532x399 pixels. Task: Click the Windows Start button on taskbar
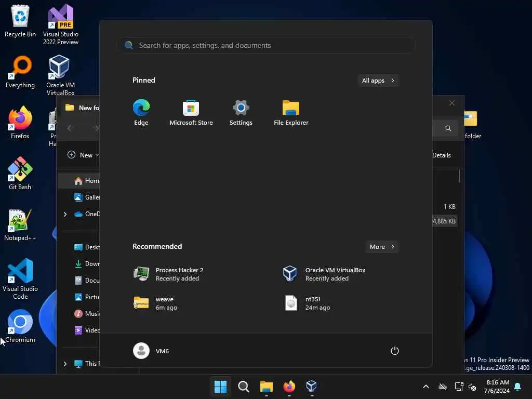[220, 386]
